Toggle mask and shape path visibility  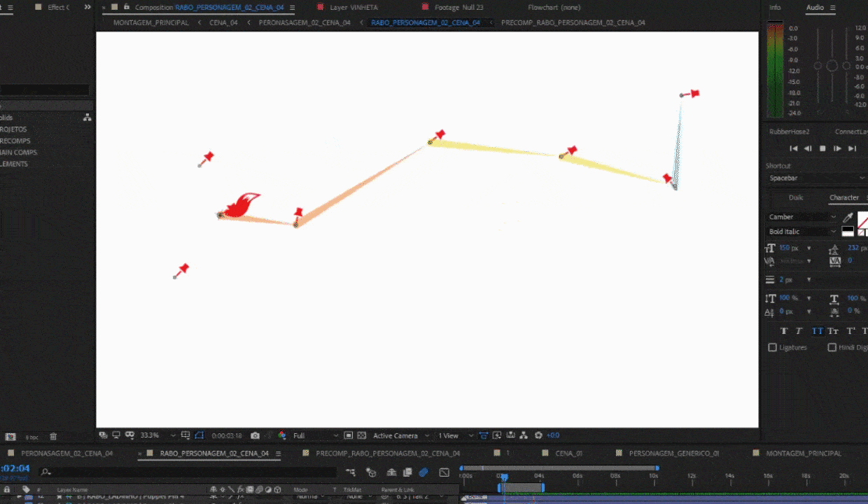coord(198,435)
